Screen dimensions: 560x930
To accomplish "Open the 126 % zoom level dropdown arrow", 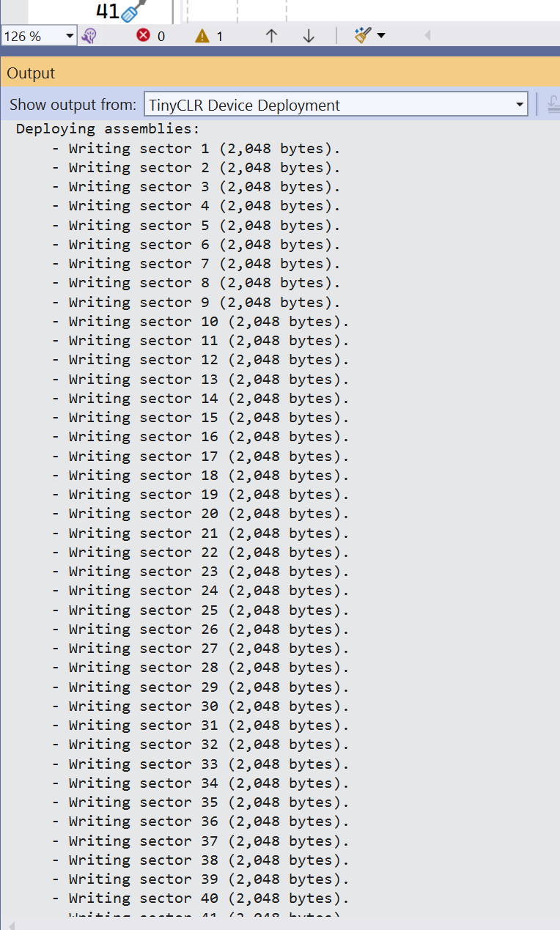I will click(70, 35).
